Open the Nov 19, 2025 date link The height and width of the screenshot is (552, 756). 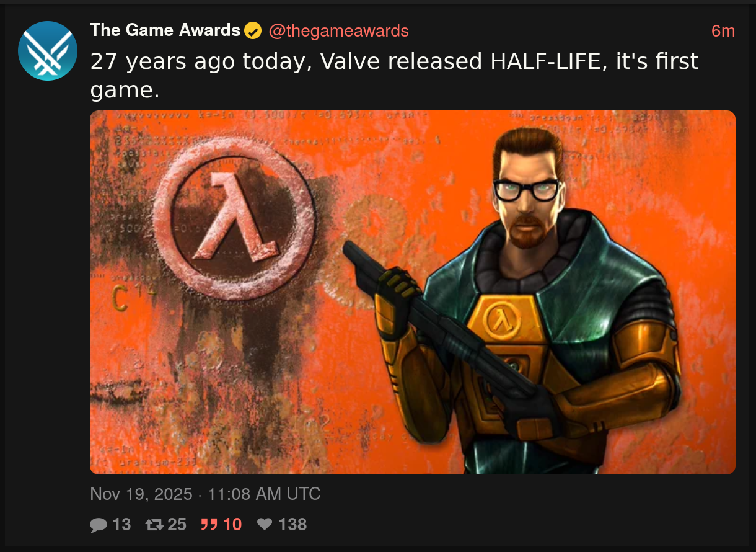click(x=205, y=494)
